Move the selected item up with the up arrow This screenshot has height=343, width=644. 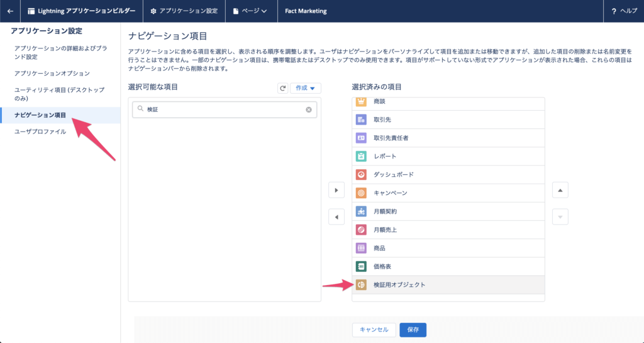click(560, 191)
